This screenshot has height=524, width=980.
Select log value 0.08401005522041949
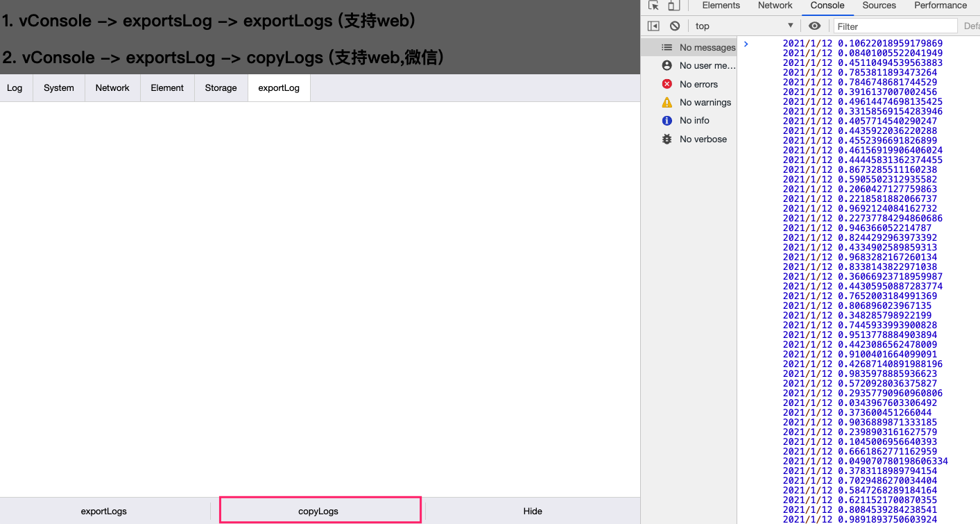[x=891, y=53]
